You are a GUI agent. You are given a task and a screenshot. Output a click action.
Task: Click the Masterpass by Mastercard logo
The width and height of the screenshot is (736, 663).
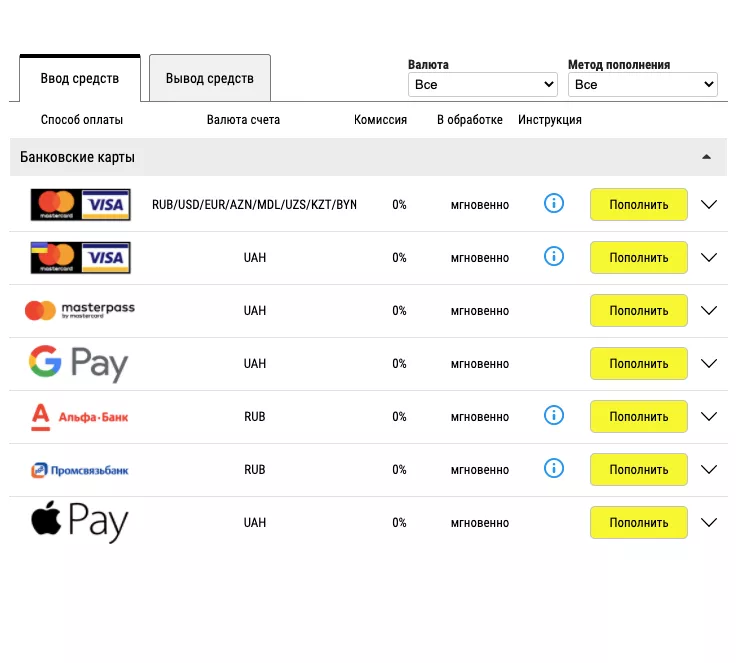(80, 311)
